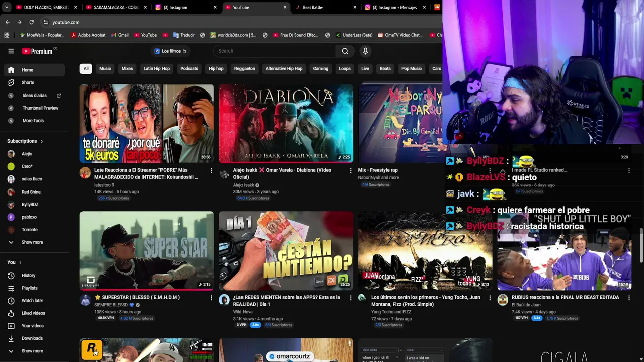Open the MoeWalls bookmark
644x362 pixels.
(x=42, y=35)
